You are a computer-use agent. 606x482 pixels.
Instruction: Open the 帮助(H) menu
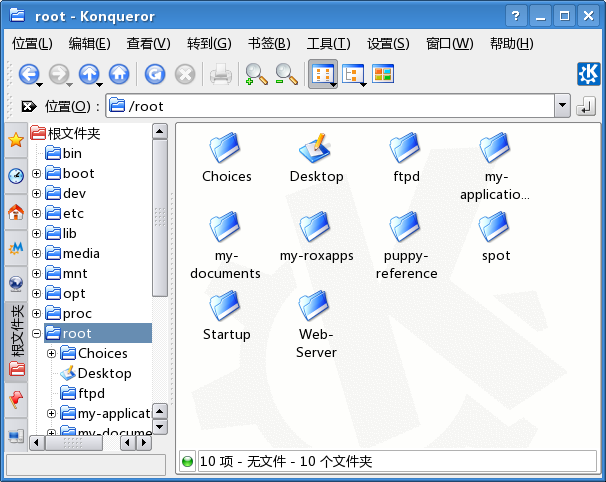click(x=512, y=44)
